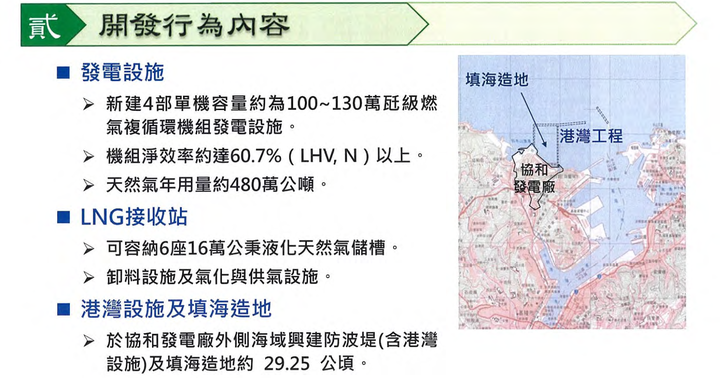
Task: Click the blue square bullet beside 港灣設施及填海造地
Action: coord(63,310)
